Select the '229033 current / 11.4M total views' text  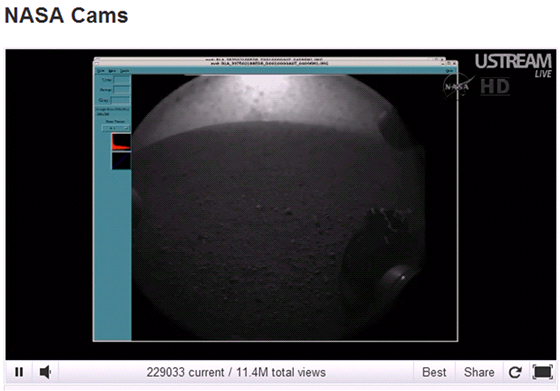point(236,372)
